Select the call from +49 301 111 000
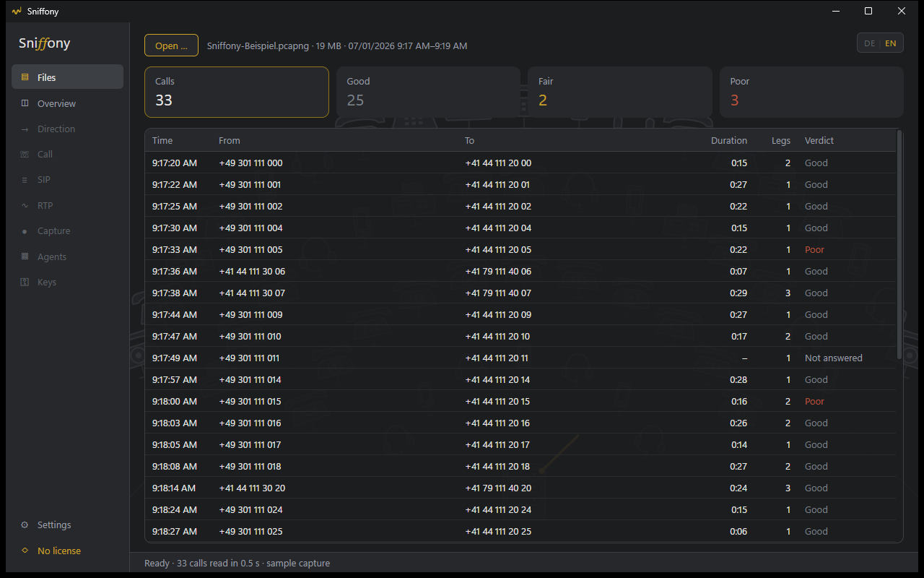The image size is (924, 578). [520, 163]
